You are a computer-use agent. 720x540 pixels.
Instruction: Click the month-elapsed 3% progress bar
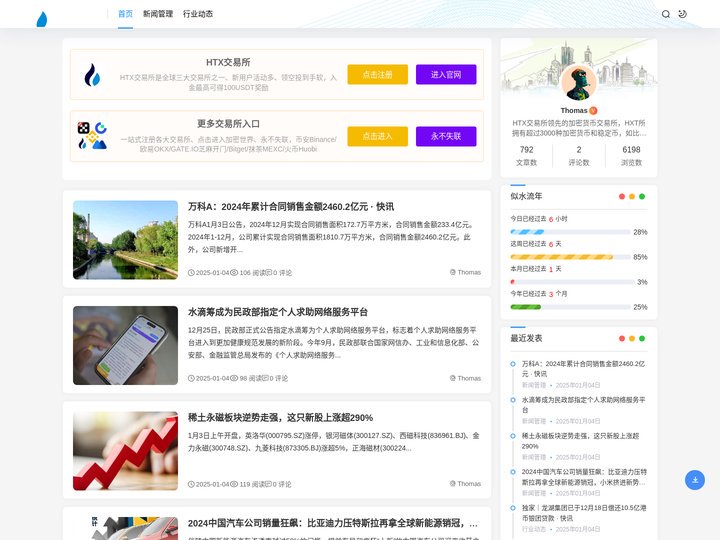coord(572,281)
